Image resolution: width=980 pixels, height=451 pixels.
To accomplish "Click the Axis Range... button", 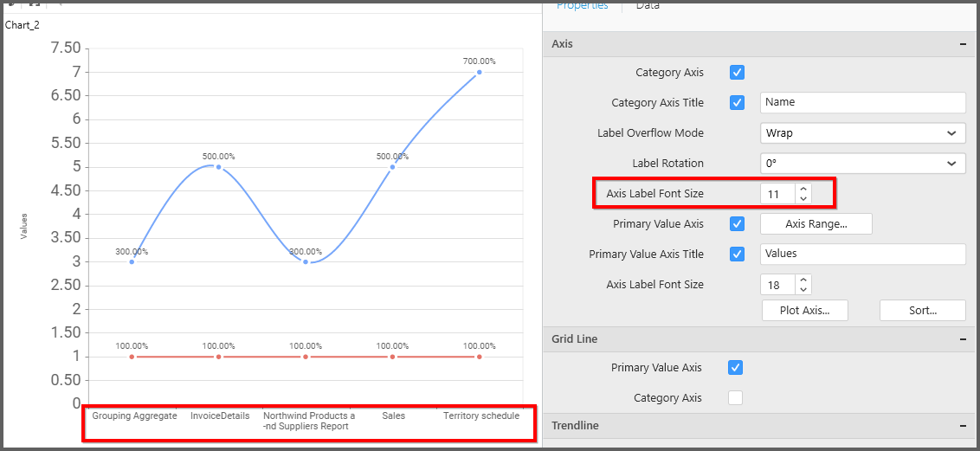I will pos(816,224).
